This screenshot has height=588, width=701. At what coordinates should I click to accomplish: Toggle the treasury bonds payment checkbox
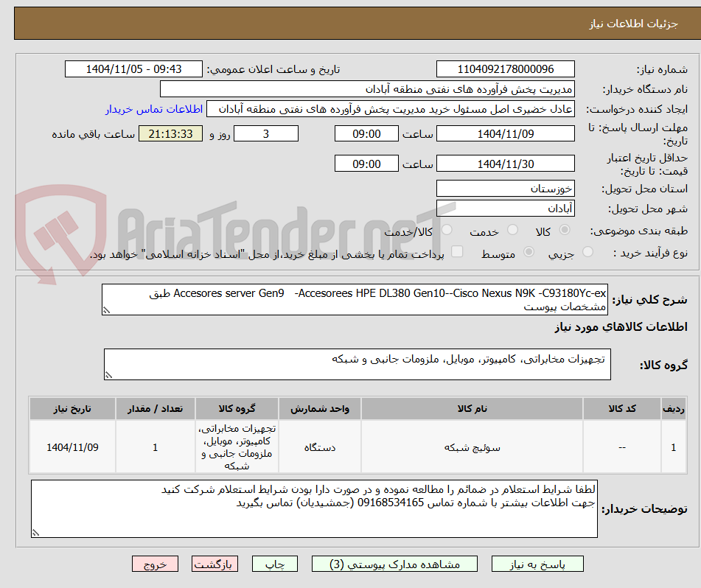(457, 251)
